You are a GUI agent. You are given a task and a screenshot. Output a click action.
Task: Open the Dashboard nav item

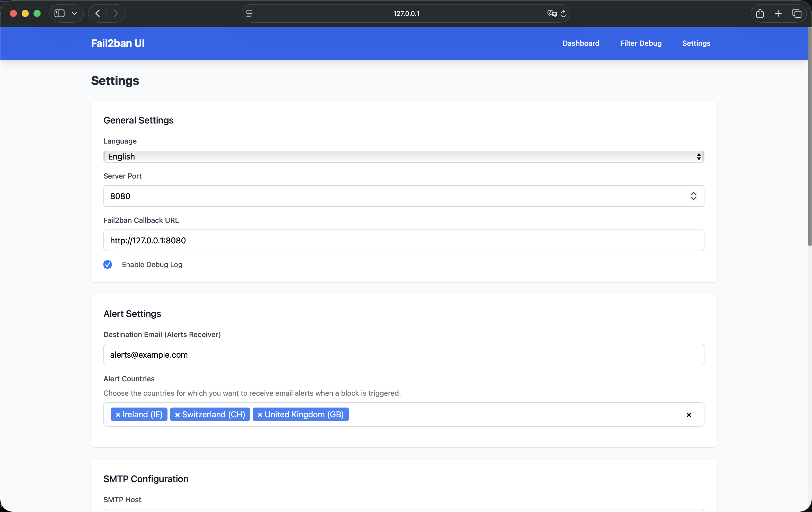click(x=581, y=43)
